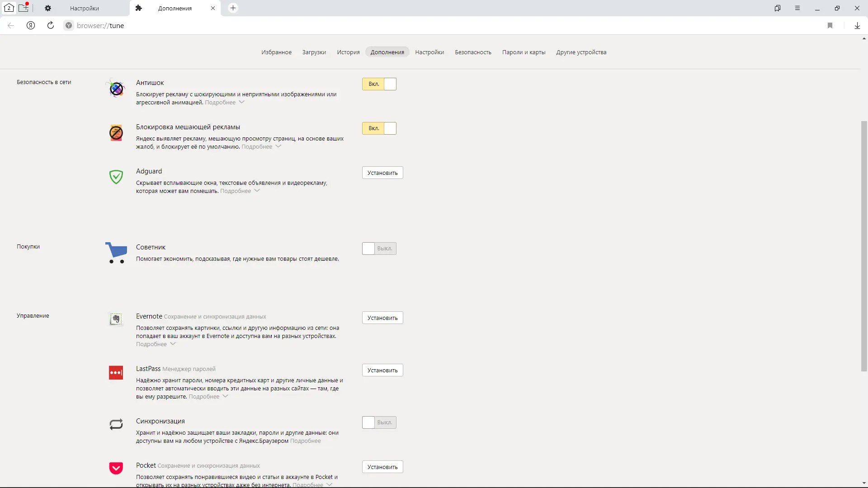Click the puzzle piece icon on Дополнения tab

[x=139, y=8]
